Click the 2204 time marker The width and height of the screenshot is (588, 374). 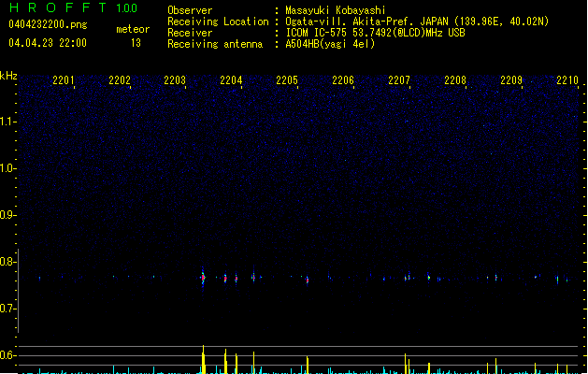[231, 80]
